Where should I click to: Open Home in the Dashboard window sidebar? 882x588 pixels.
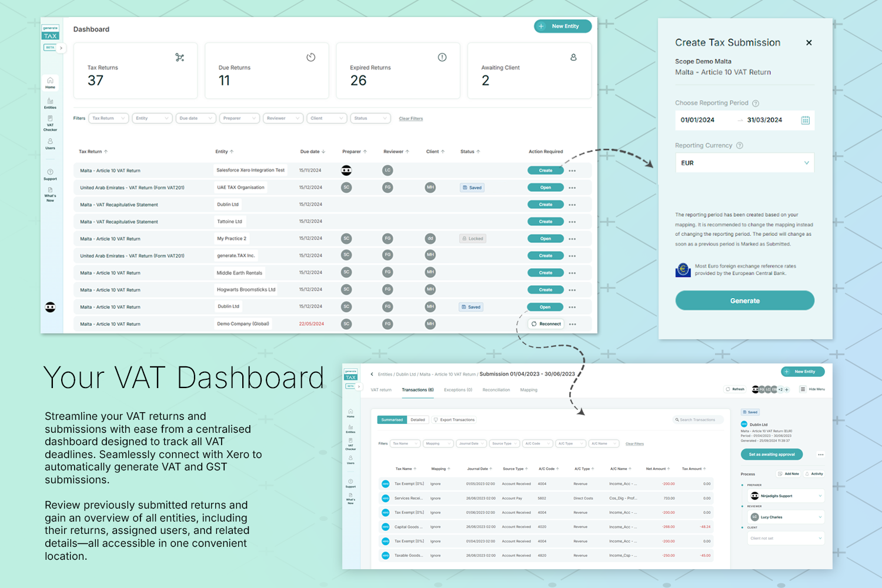(x=51, y=83)
